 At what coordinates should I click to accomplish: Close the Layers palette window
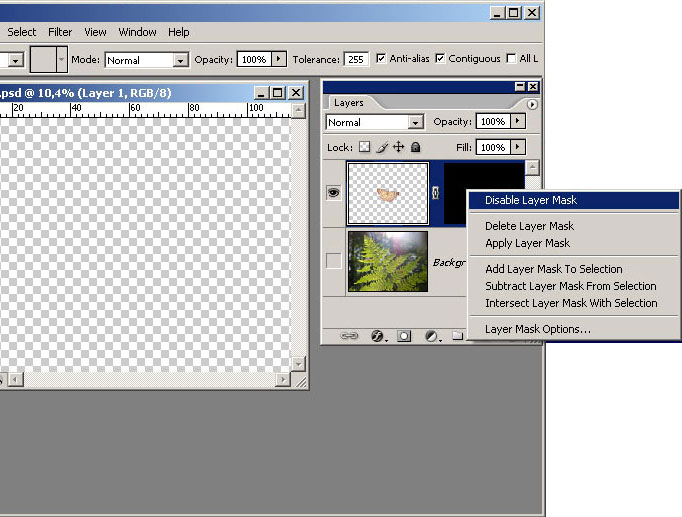click(x=533, y=87)
